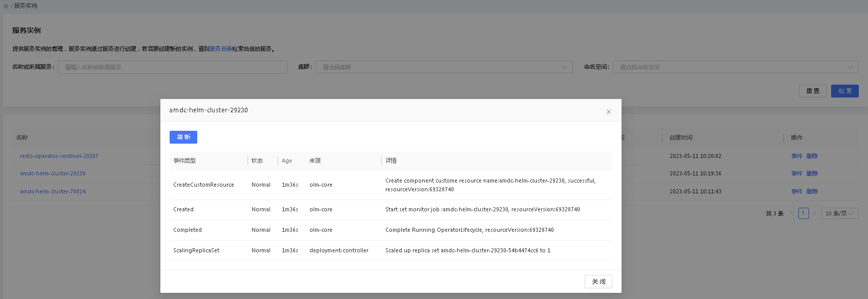This screenshot has width=868, height=299.
Task: Open the namespace selection dropdown
Action: coord(735,67)
